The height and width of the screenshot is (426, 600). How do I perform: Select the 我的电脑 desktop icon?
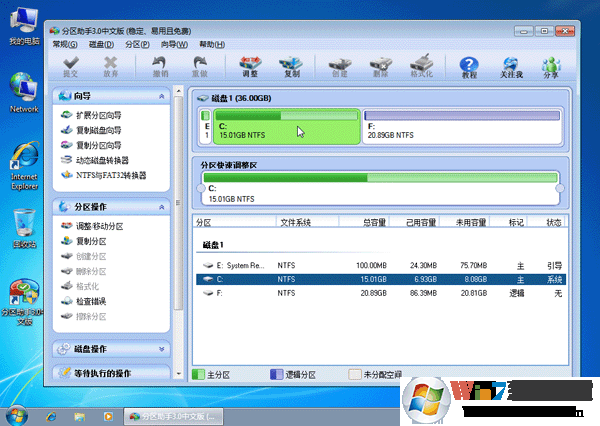(24, 27)
